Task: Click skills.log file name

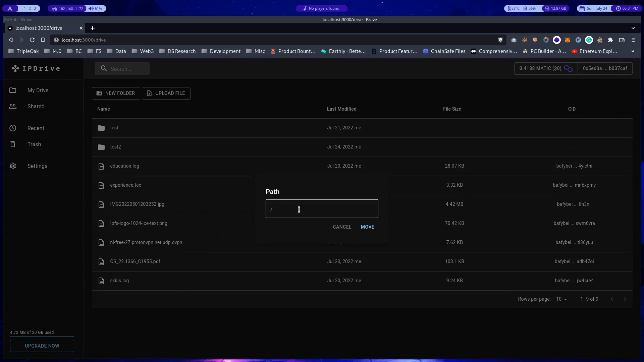Action: tap(119, 281)
